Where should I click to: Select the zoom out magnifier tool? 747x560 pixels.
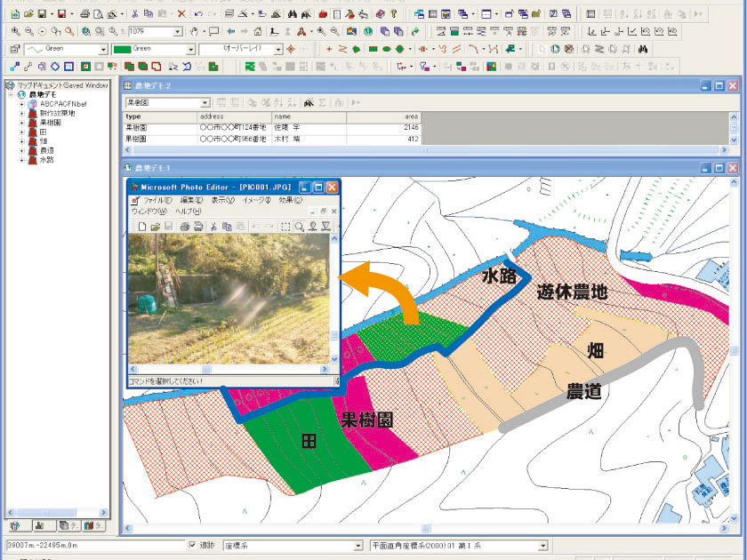click(29, 31)
